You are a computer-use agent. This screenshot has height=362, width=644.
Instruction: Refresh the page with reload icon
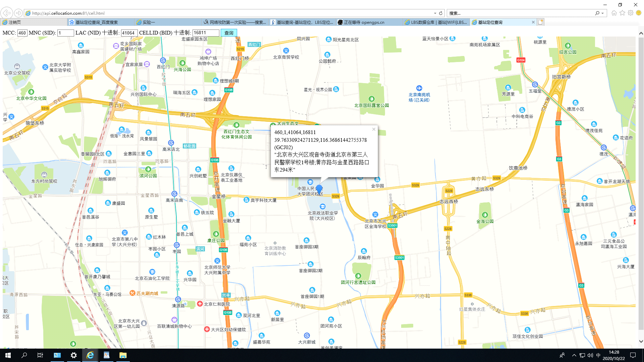[x=441, y=13]
